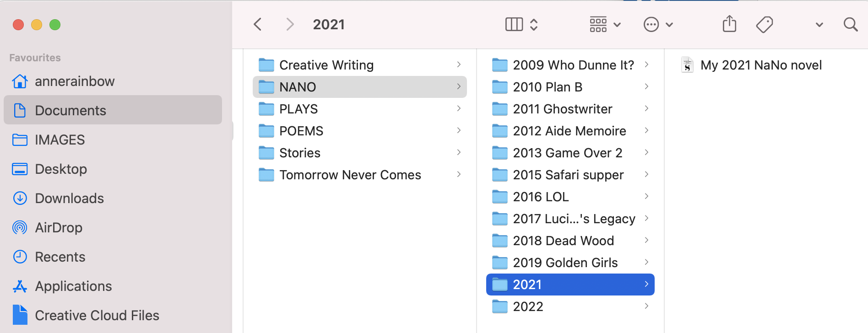The width and height of the screenshot is (868, 333).
Task: Go forward with the right chevron
Action: [x=289, y=24]
